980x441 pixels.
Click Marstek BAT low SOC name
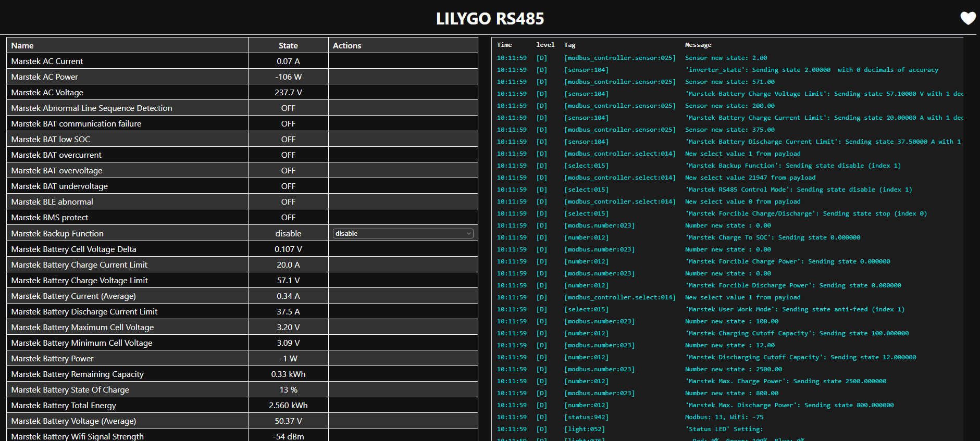[51, 139]
